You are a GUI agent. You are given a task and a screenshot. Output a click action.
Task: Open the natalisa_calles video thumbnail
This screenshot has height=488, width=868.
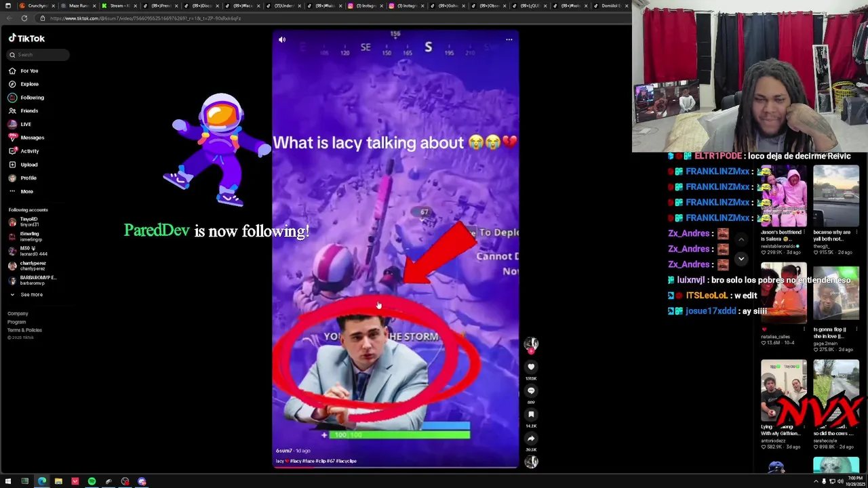(x=783, y=293)
